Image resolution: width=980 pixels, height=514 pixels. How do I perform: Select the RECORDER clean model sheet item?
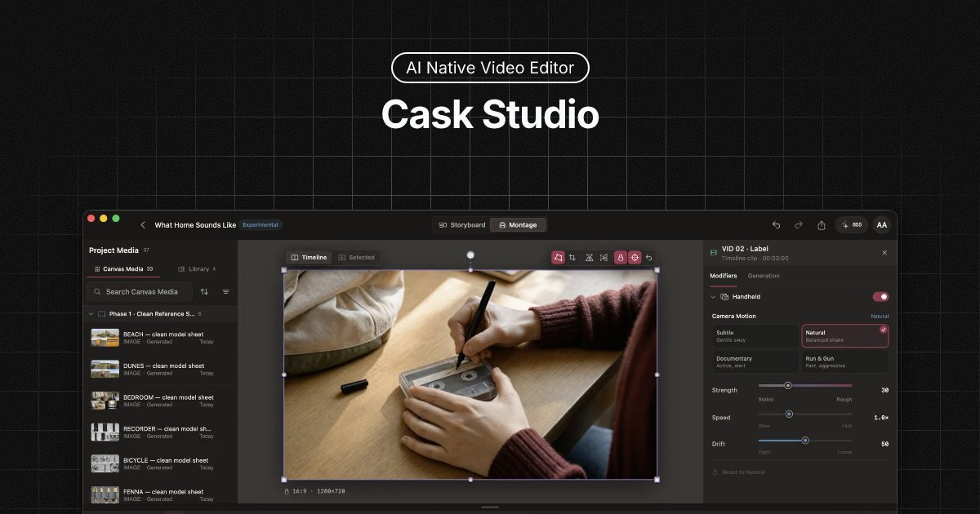[x=162, y=432]
